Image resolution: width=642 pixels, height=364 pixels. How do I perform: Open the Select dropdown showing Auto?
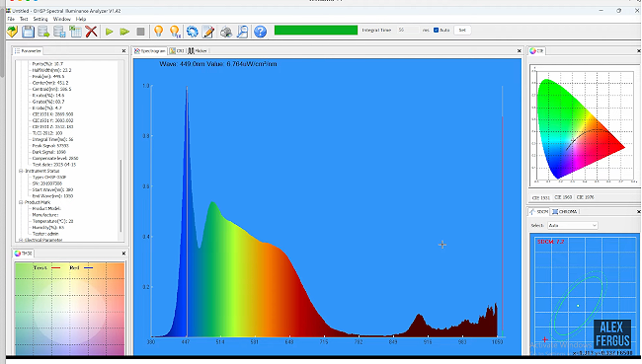pos(573,225)
